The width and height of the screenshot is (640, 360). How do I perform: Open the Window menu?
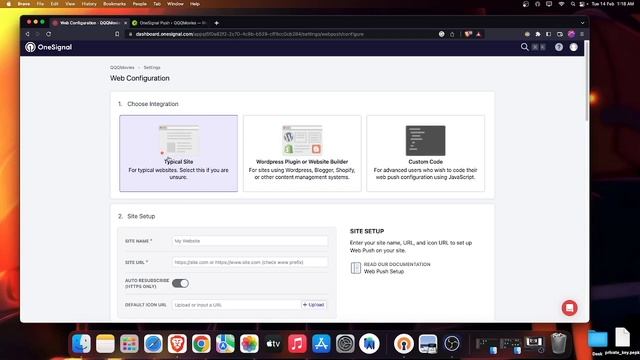pyautogui.click(x=175, y=4)
